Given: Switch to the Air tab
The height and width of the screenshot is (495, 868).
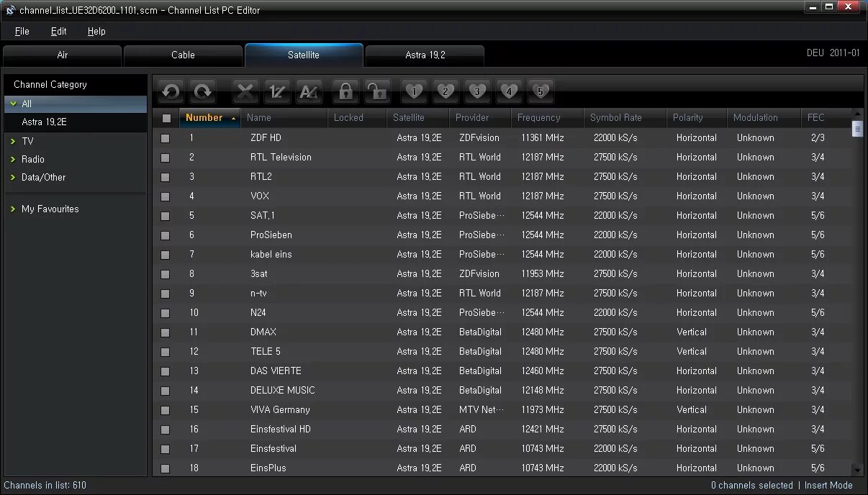Looking at the screenshot, I should click(63, 55).
